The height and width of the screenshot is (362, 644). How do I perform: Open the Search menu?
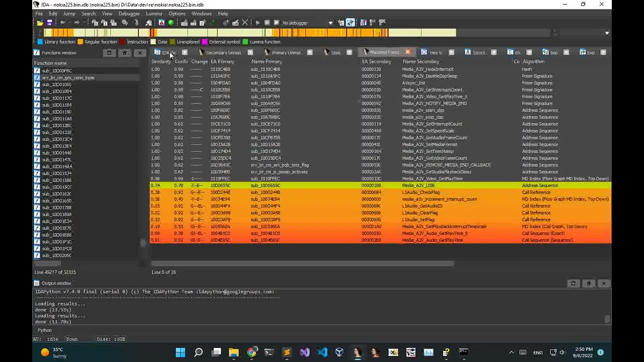tap(88, 14)
